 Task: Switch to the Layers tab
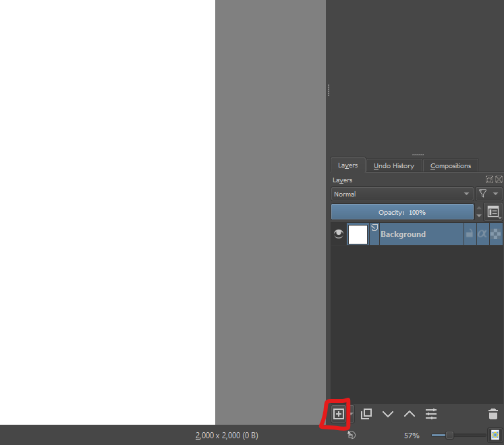point(347,165)
